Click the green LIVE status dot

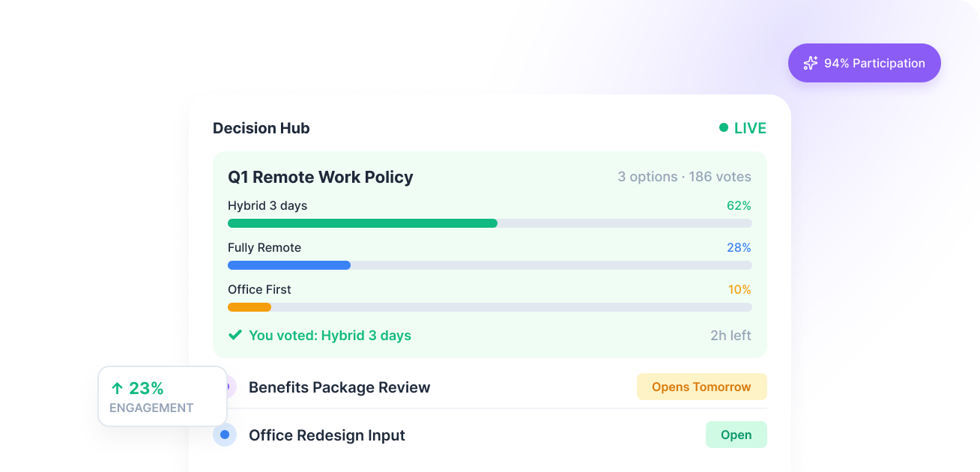(x=724, y=127)
